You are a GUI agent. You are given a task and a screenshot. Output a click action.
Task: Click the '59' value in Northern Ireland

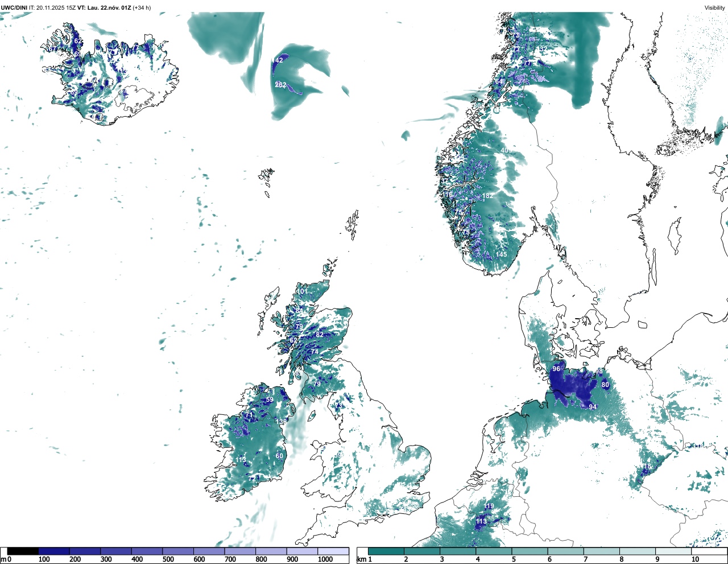tap(270, 400)
